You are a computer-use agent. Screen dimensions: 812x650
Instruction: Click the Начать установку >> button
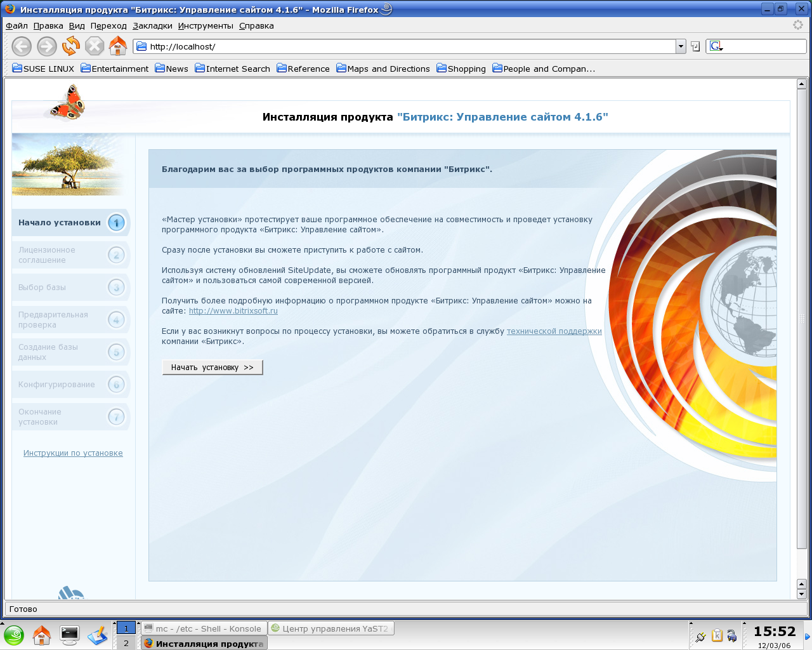coord(213,368)
